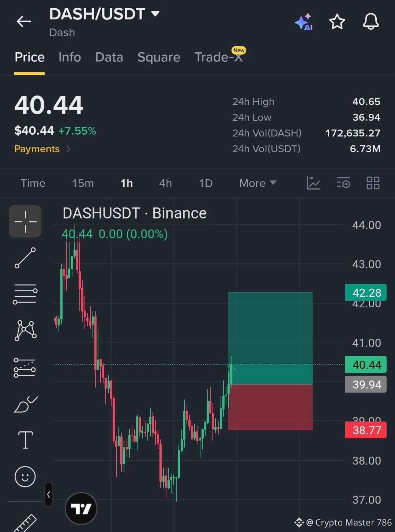The width and height of the screenshot is (395, 532).
Task: Click the TradingView logo button
Action: coord(81,509)
